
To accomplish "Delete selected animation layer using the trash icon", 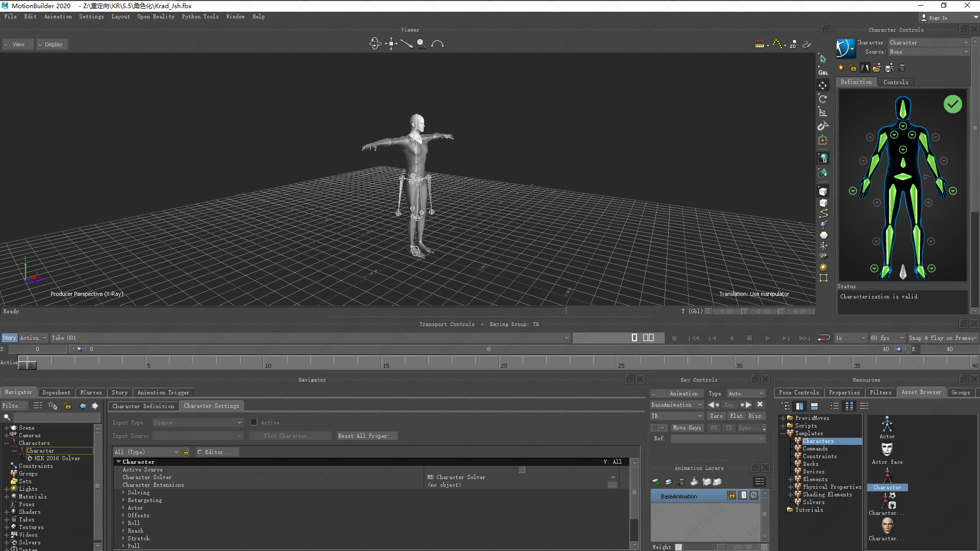I will click(x=681, y=482).
